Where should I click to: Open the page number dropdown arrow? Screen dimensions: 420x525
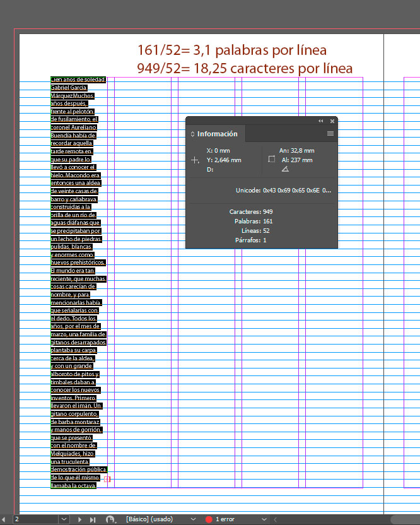[64, 519]
